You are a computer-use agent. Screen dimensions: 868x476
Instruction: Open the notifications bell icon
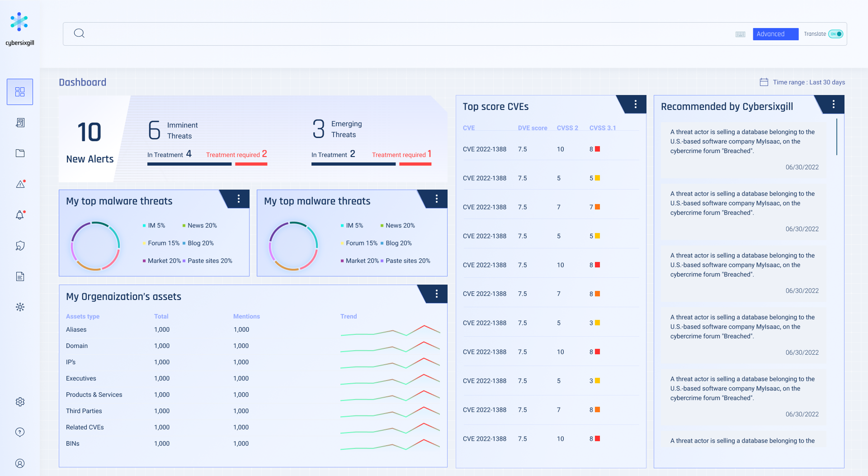(x=20, y=215)
